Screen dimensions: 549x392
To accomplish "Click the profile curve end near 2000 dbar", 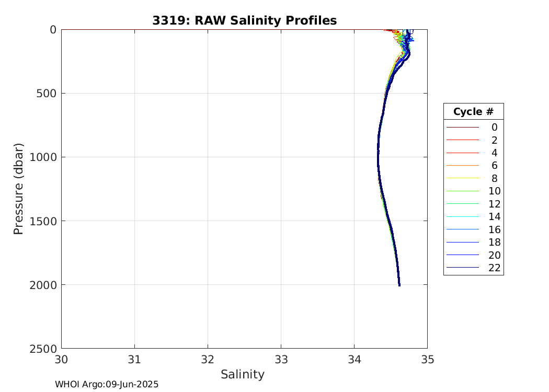I will click(x=399, y=285).
